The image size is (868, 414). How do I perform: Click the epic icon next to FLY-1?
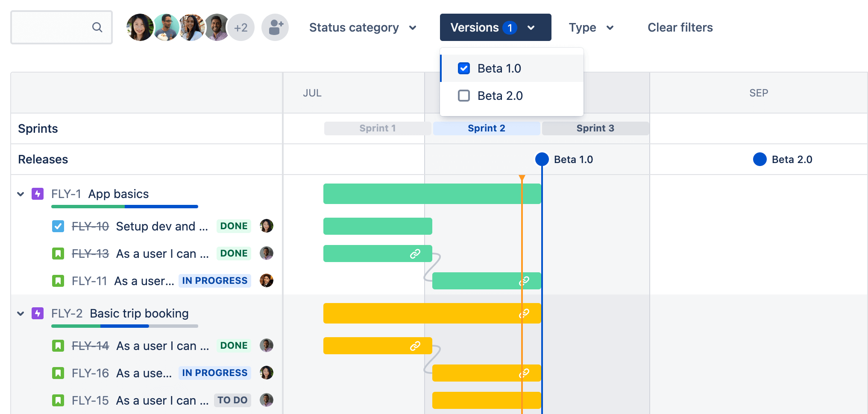click(x=38, y=194)
